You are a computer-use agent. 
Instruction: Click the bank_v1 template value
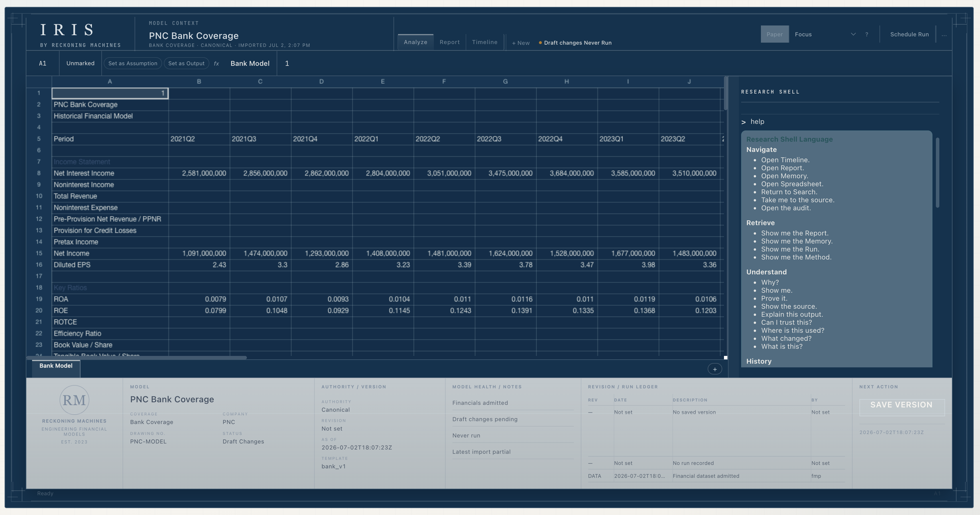tap(333, 467)
